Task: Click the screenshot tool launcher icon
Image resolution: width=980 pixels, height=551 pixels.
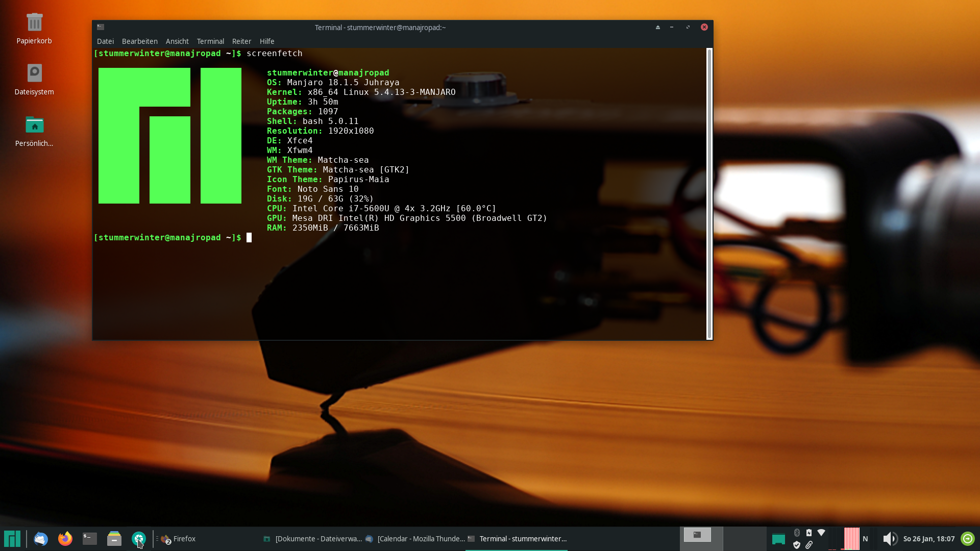Action: pos(139,539)
